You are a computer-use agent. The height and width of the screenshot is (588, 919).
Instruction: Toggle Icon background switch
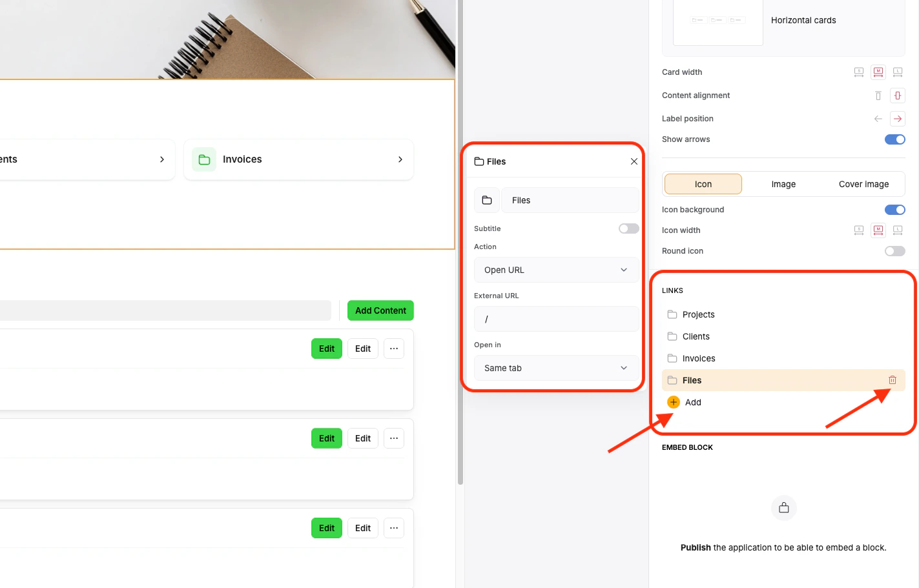[x=895, y=210]
